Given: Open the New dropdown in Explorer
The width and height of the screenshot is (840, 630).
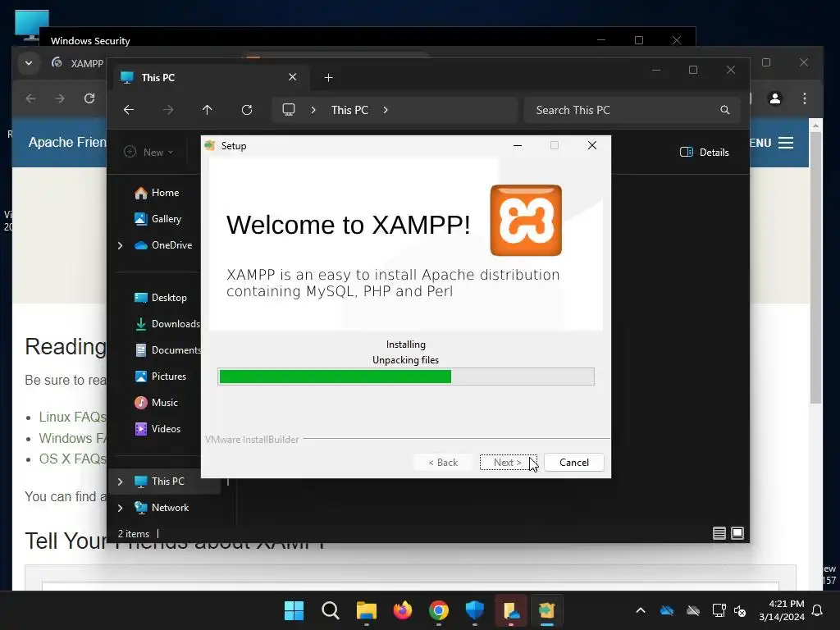Looking at the screenshot, I should click(148, 152).
